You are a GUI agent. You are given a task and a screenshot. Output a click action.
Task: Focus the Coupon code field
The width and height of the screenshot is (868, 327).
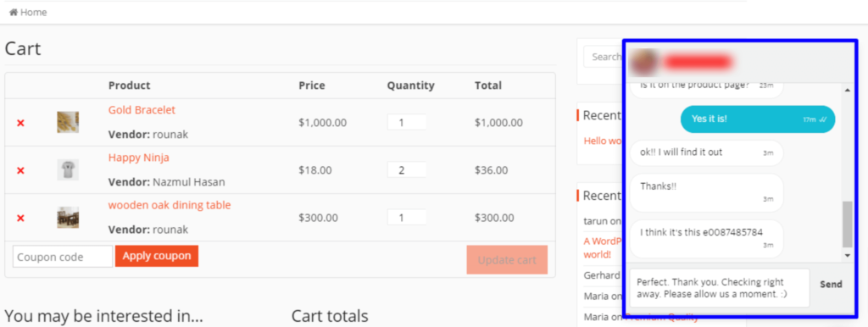(63, 257)
